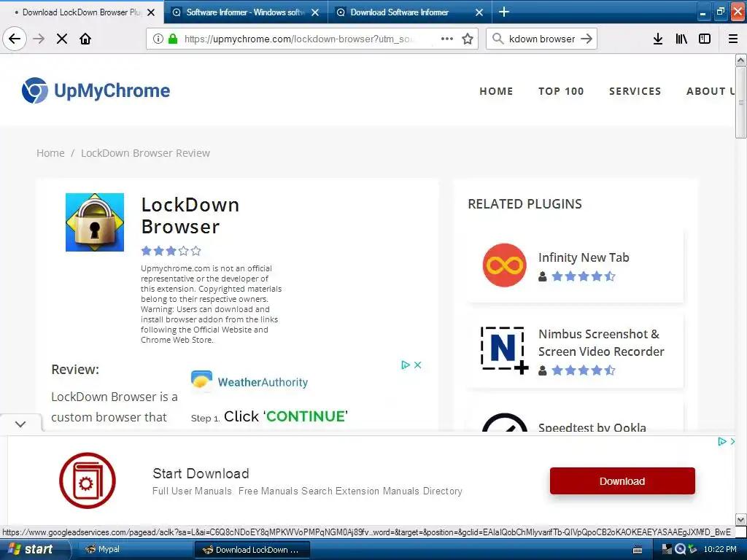Screen dimensions: 747x560
Task: Open ABOUT in site navigation
Action: tap(710, 91)
